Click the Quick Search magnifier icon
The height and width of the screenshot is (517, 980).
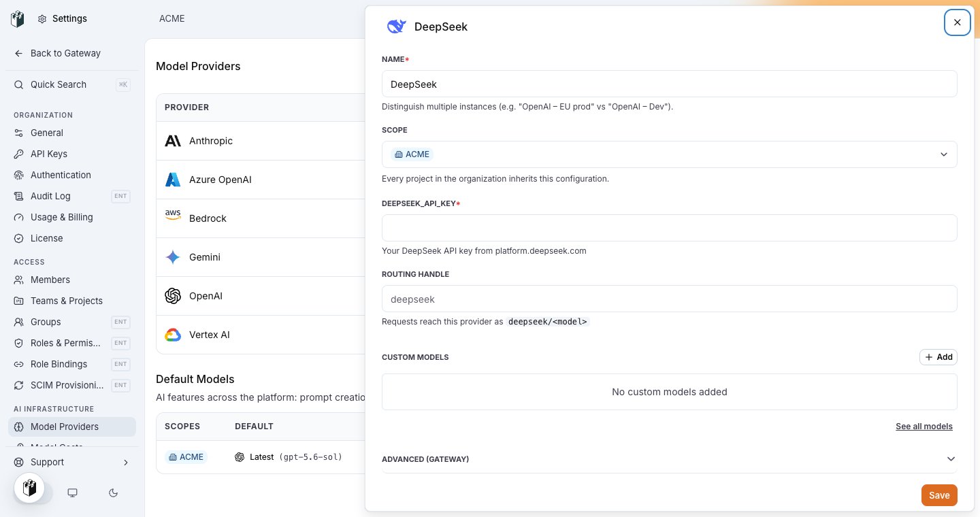(x=18, y=84)
